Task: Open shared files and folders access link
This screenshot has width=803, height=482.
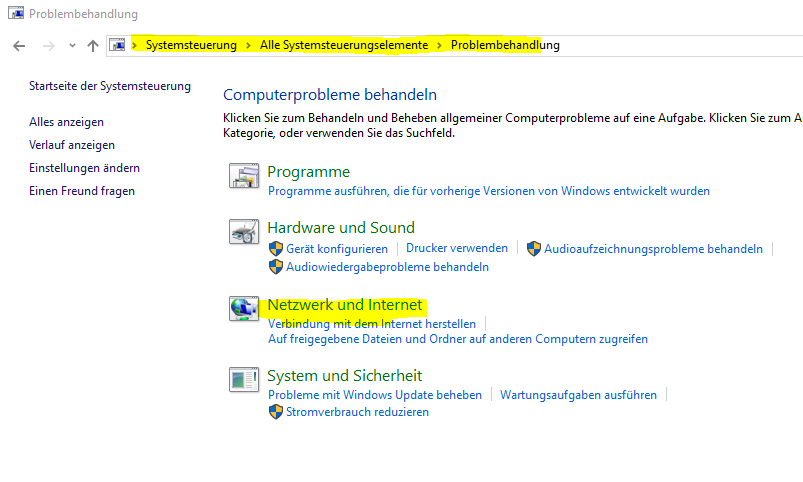Action: point(458,339)
